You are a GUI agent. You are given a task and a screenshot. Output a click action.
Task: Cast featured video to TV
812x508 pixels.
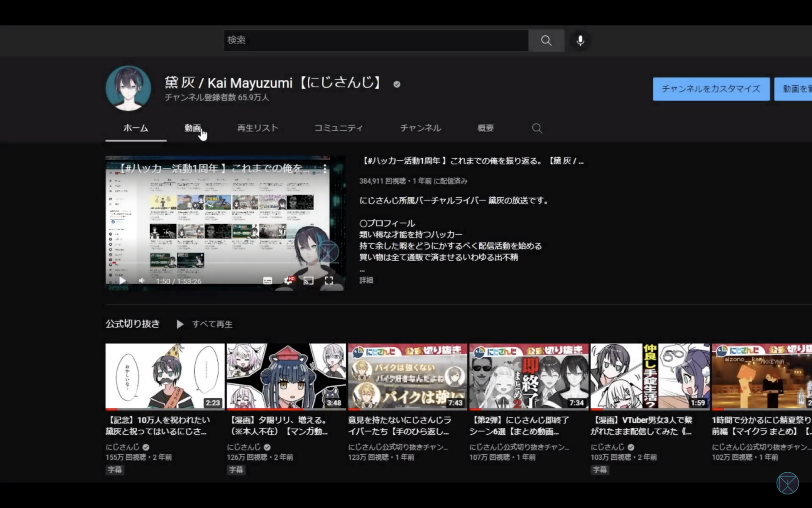(x=308, y=281)
